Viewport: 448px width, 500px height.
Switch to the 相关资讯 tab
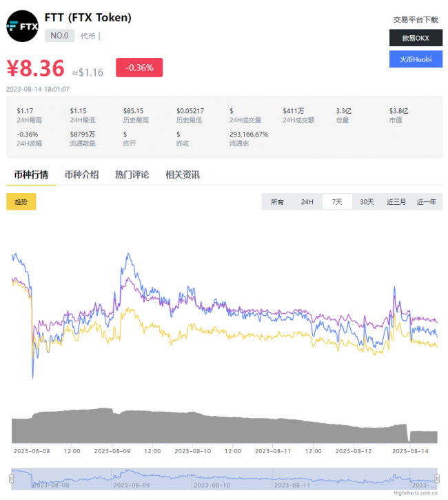[x=183, y=174]
